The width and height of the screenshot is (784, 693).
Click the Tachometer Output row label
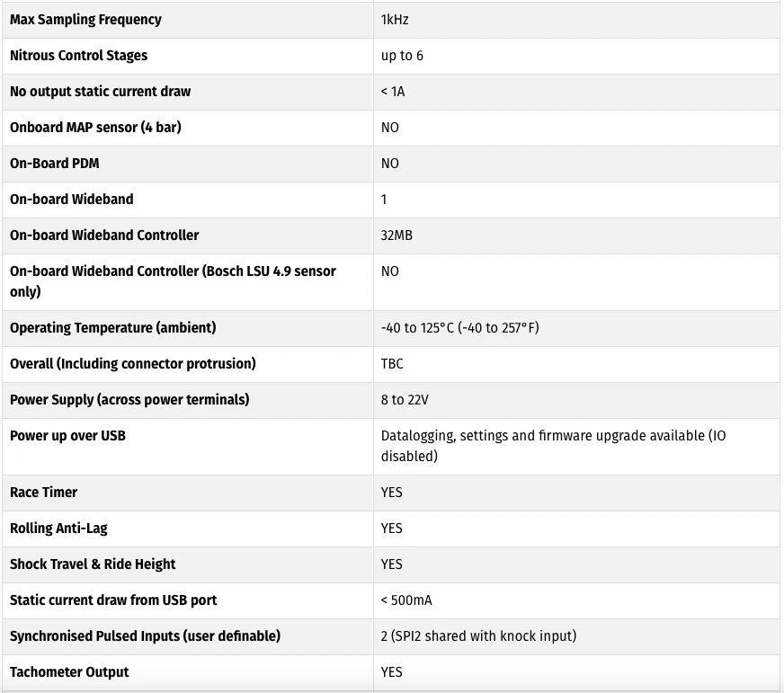click(x=69, y=672)
